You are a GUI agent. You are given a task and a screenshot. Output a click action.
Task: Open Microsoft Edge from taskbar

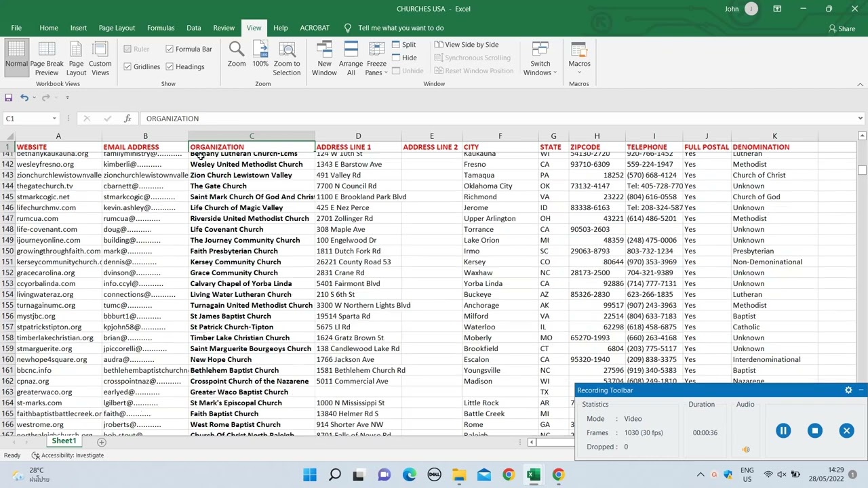(410, 474)
